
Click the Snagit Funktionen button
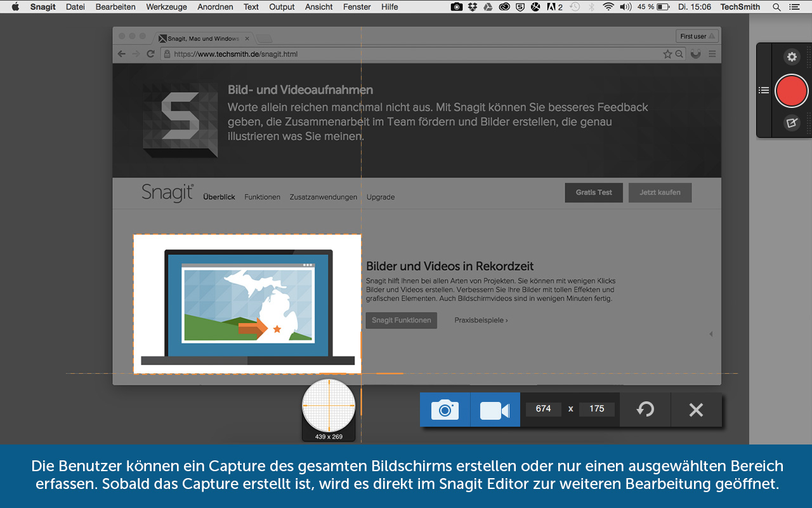(x=402, y=320)
